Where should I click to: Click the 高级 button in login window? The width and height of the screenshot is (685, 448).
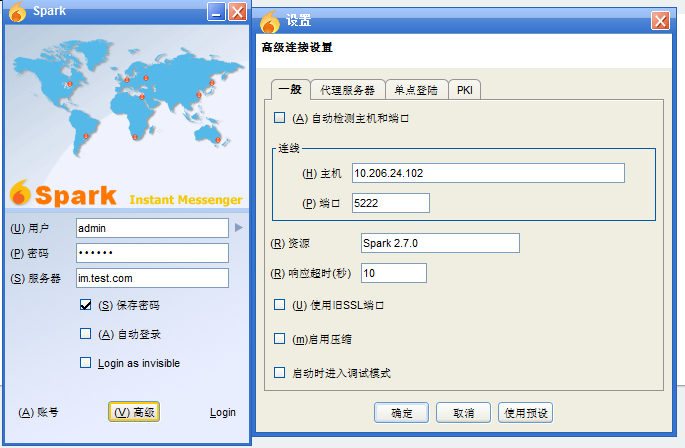tap(134, 412)
